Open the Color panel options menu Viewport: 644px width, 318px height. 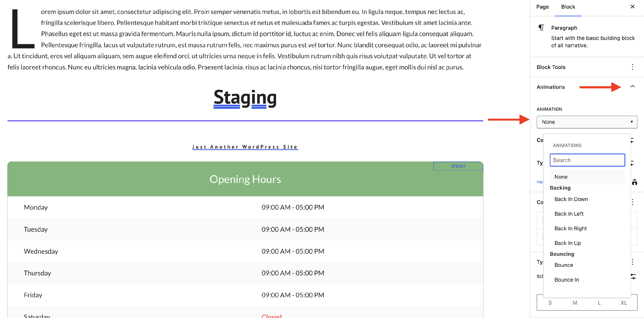click(x=632, y=202)
